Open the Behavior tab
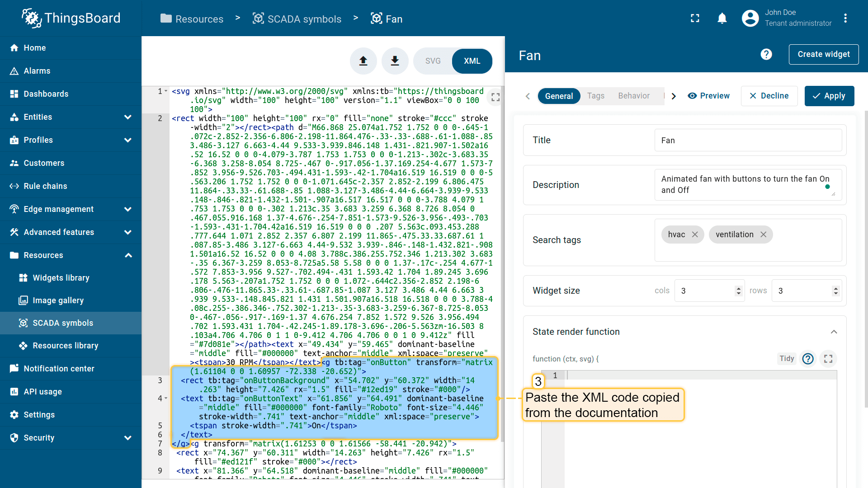868x488 pixels. pos(633,96)
